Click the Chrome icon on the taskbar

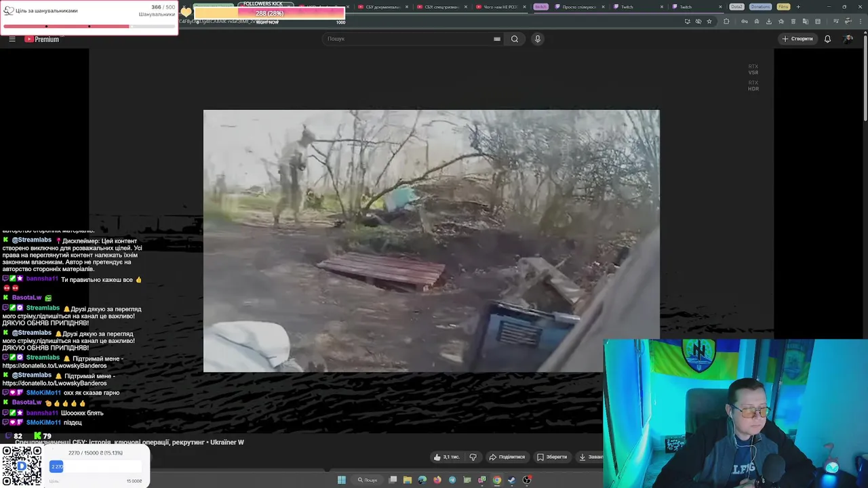coord(497,480)
